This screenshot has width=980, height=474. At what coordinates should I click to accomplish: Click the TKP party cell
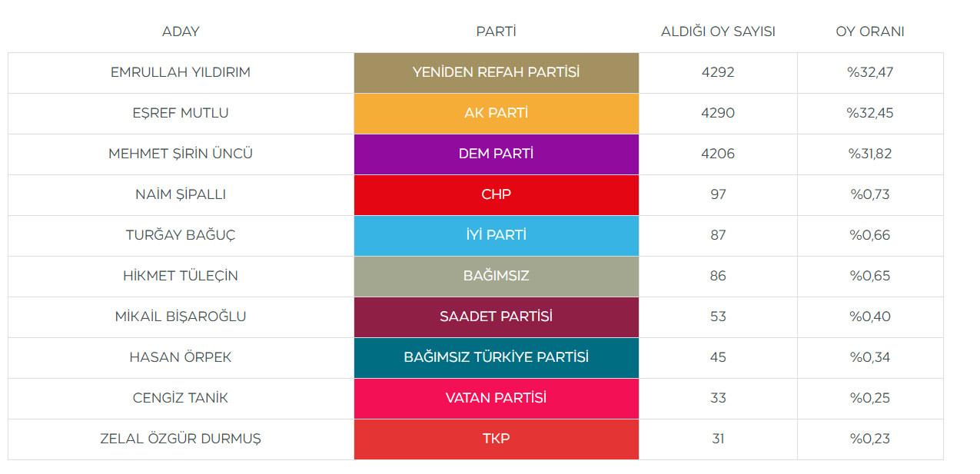point(496,439)
